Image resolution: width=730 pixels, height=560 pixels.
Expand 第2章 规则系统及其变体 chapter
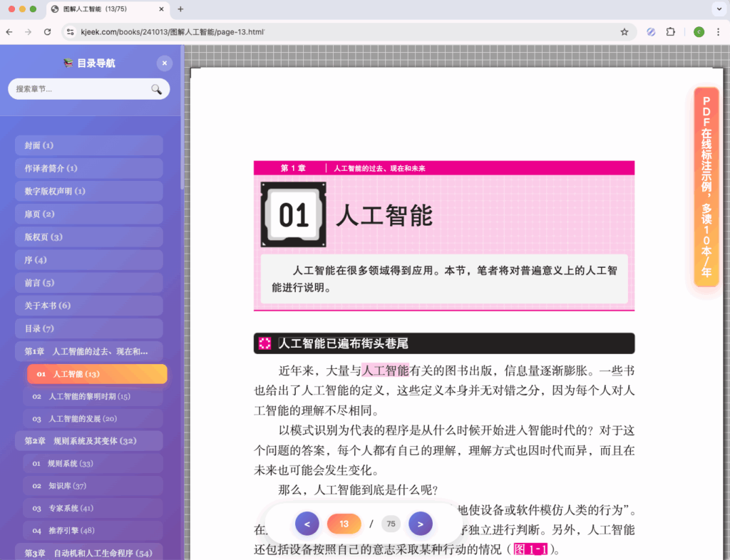click(88, 441)
